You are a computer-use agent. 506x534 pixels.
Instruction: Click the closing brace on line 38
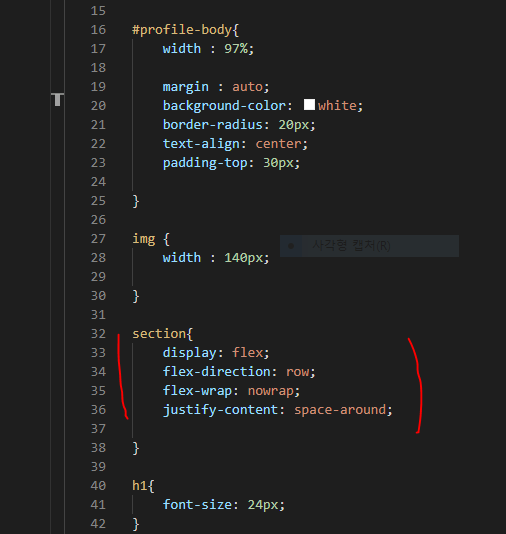tap(136, 448)
